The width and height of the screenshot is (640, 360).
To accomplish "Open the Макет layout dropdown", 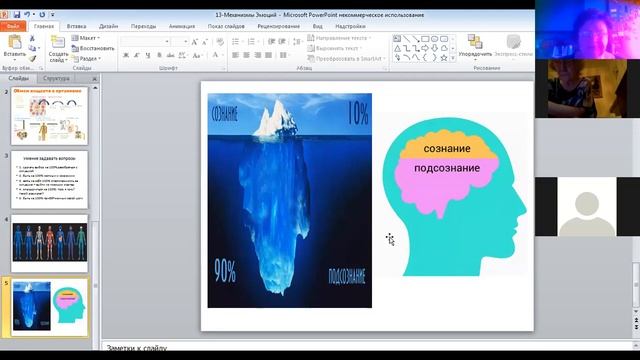I will click(x=86, y=38).
